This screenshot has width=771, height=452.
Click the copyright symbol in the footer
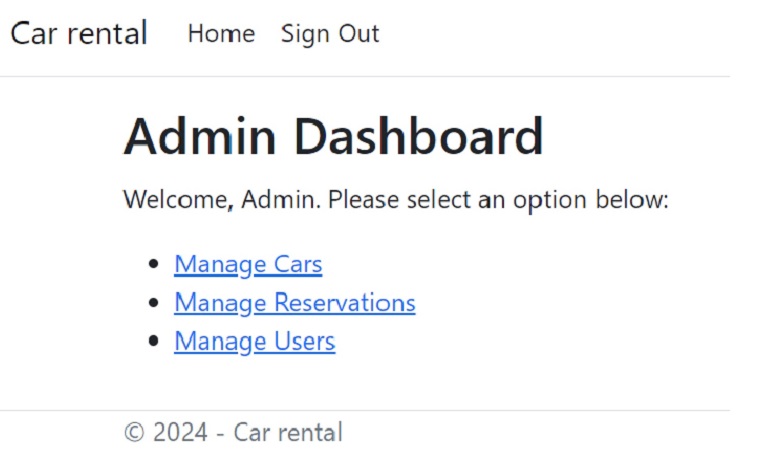point(134,433)
